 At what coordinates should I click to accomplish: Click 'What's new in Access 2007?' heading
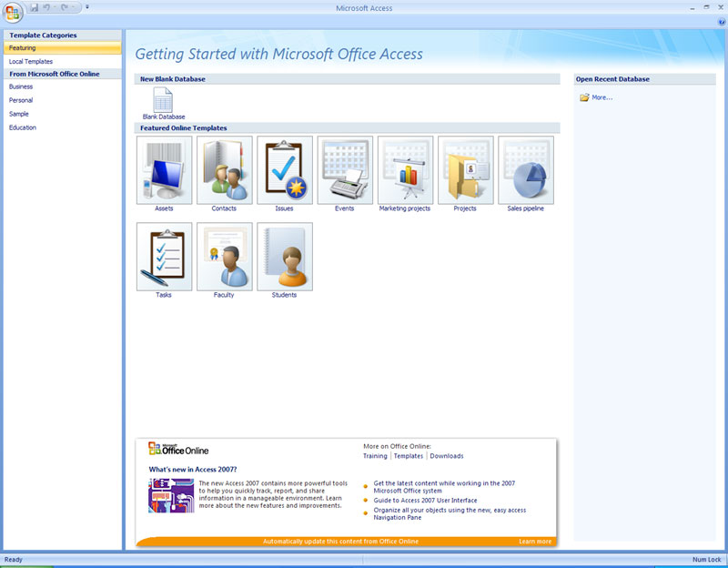pyautogui.click(x=193, y=470)
